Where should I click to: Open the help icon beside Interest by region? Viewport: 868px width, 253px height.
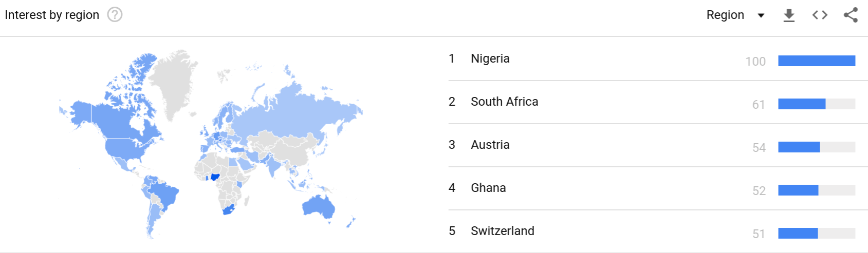tap(115, 15)
